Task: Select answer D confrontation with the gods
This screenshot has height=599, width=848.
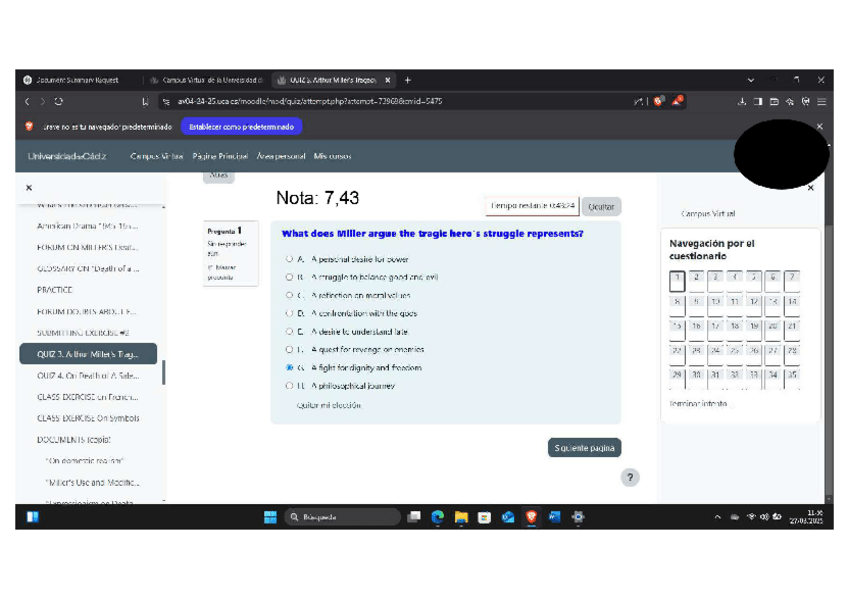Action: 289,313
